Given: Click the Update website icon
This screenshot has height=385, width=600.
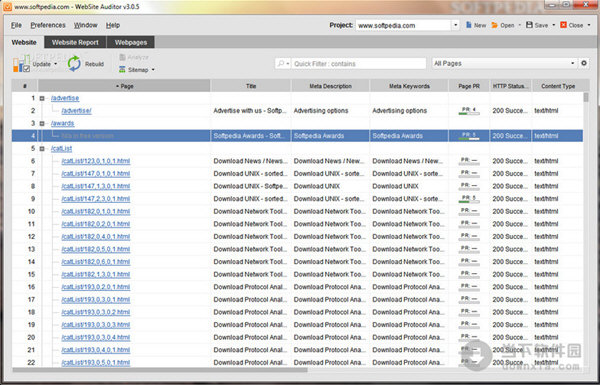Looking at the screenshot, I should tap(21, 64).
